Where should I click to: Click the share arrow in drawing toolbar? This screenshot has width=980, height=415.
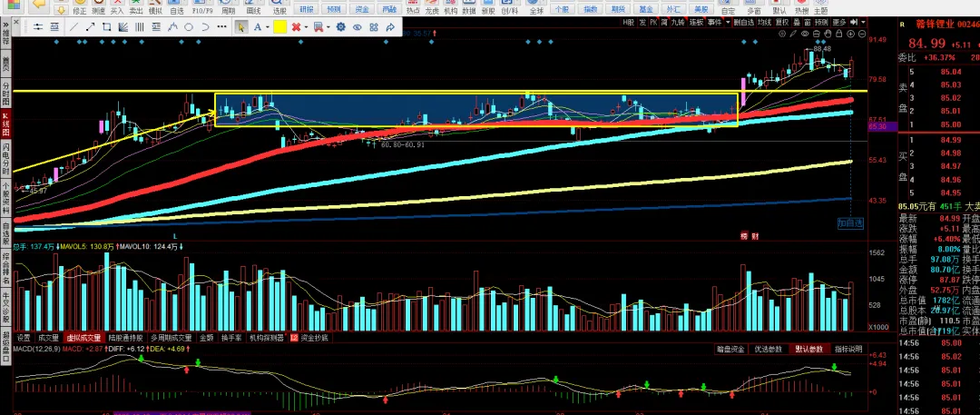[x=390, y=27]
